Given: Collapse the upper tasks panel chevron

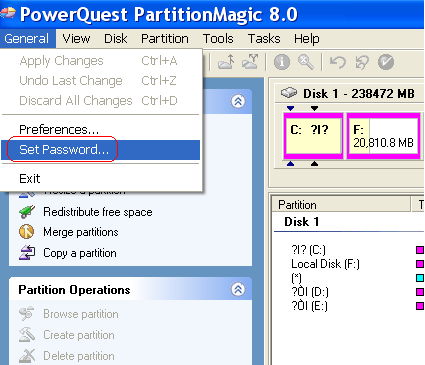Looking at the screenshot, I should (238, 101).
